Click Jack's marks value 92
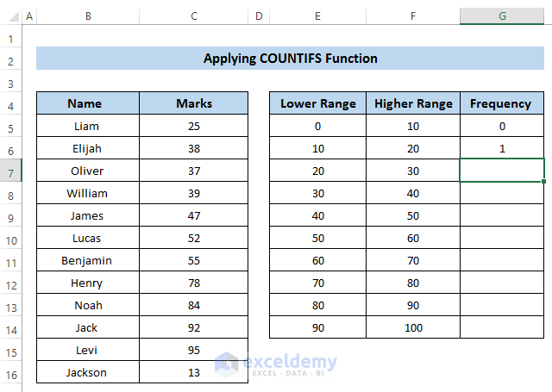552x392 pixels. pyautogui.click(x=193, y=327)
